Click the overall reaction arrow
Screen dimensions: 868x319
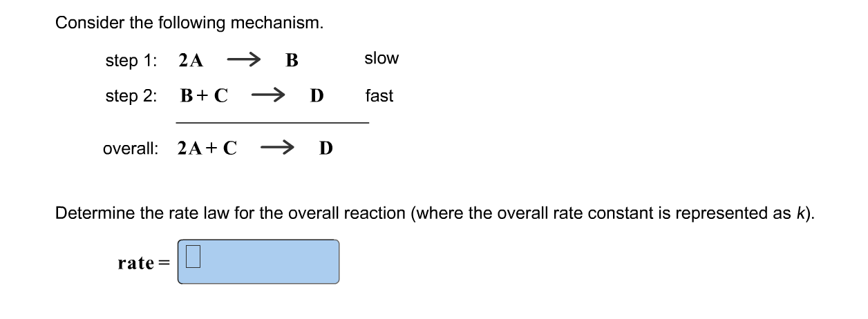(278, 147)
